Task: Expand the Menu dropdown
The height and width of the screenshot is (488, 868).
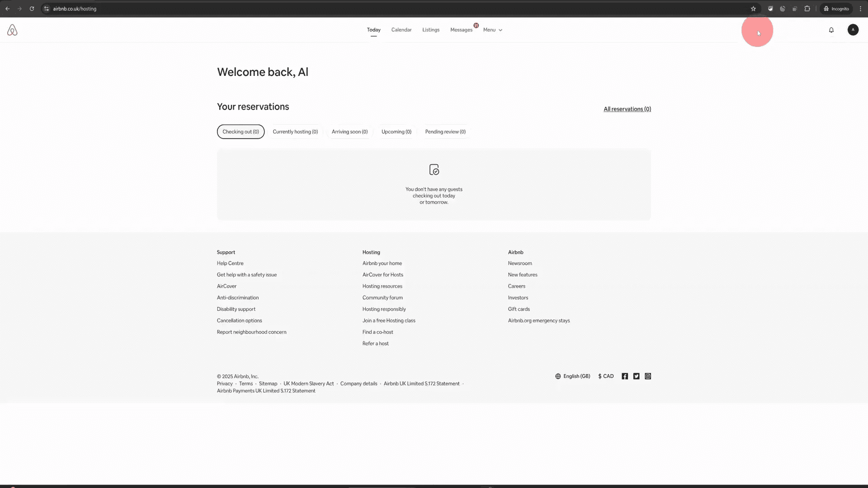Action: point(492,30)
